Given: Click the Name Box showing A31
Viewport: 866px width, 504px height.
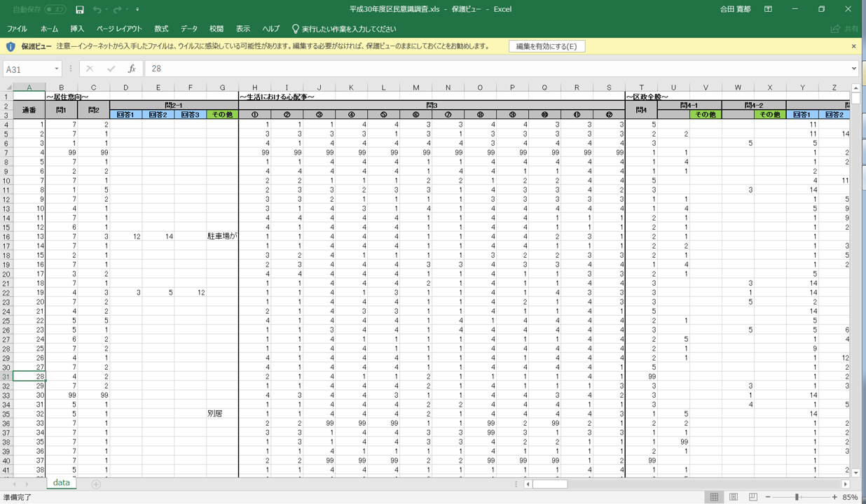Looking at the screenshot, I should click(x=27, y=69).
